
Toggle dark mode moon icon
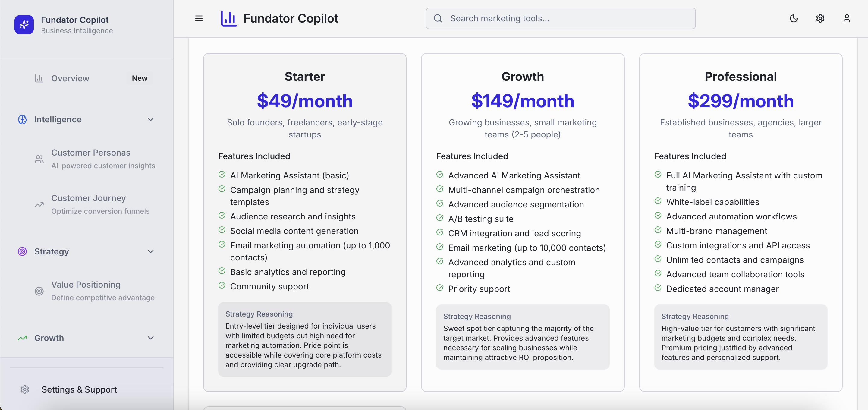[x=794, y=19]
